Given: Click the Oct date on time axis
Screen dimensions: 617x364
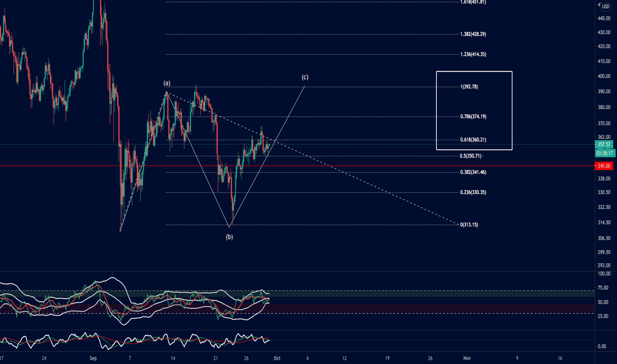Looking at the screenshot, I should (277, 359).
